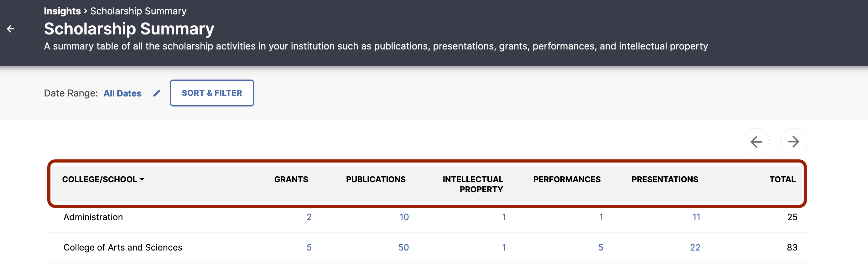Open Arts and Sciences grants count 5

click(309, 247)
